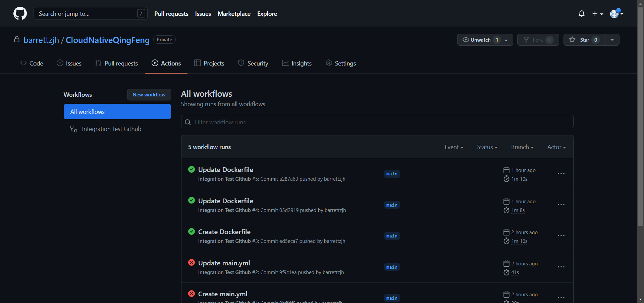This screenshot has height=303, width=644.
Task: Open the three-dots menu for Create Dockerfile run
Action: click(x=561, y=236)
